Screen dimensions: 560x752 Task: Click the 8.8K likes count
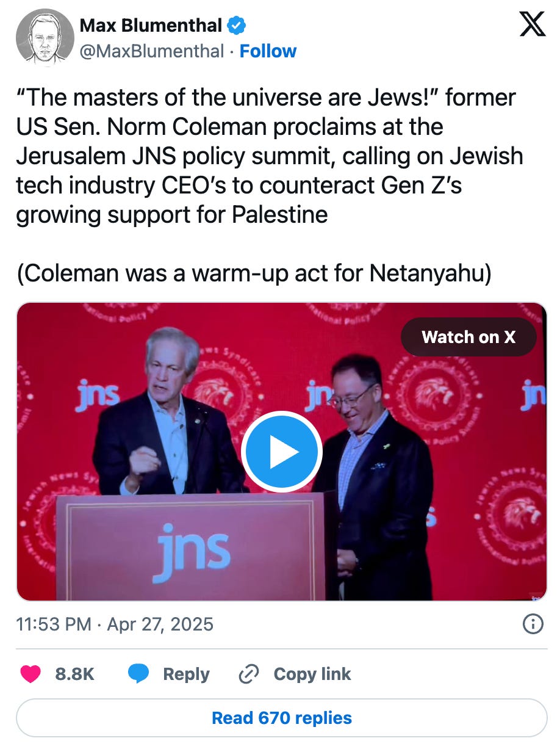(x=74, y=674)
